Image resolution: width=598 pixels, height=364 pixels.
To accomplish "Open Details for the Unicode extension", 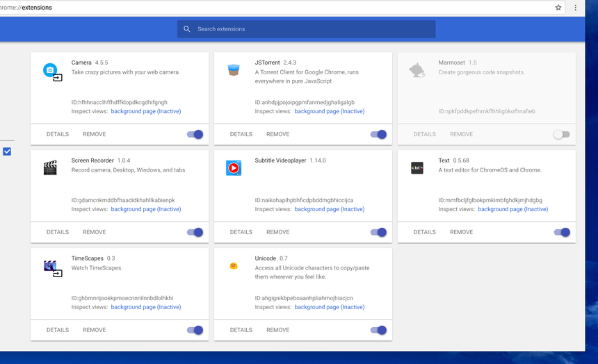I will 241,330.
